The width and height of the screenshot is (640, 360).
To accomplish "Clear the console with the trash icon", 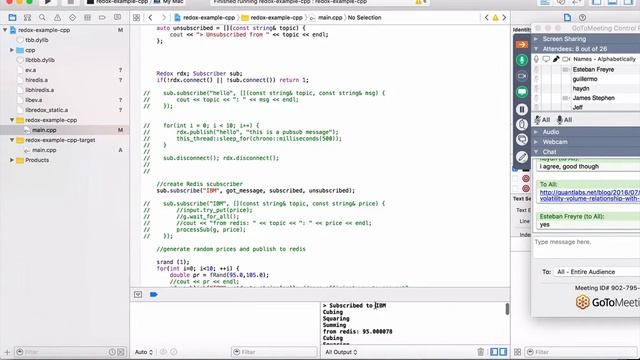I will (x=481, y=352).
